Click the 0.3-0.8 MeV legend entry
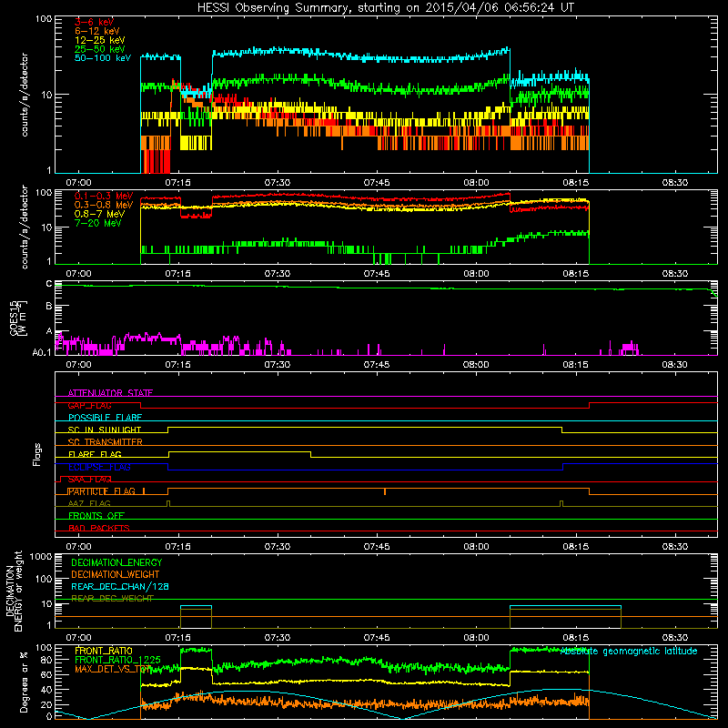 coord(104,206)
